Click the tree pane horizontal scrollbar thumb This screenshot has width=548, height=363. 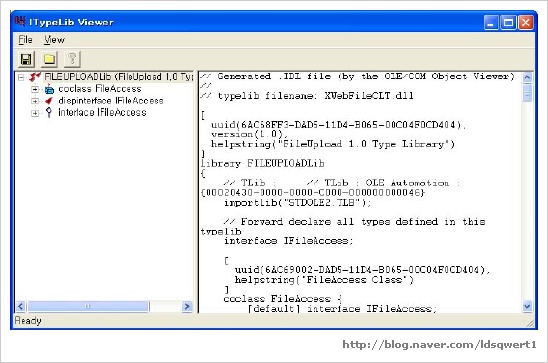[88, 306]
